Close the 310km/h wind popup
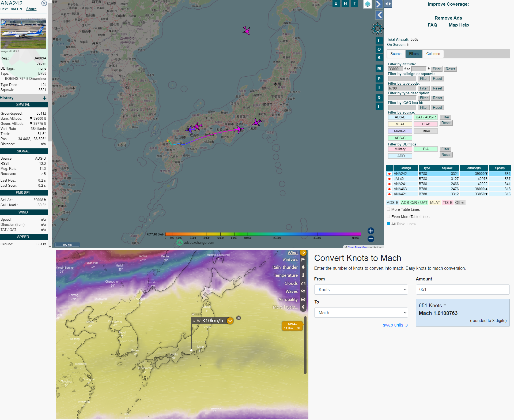 [239, 318]
